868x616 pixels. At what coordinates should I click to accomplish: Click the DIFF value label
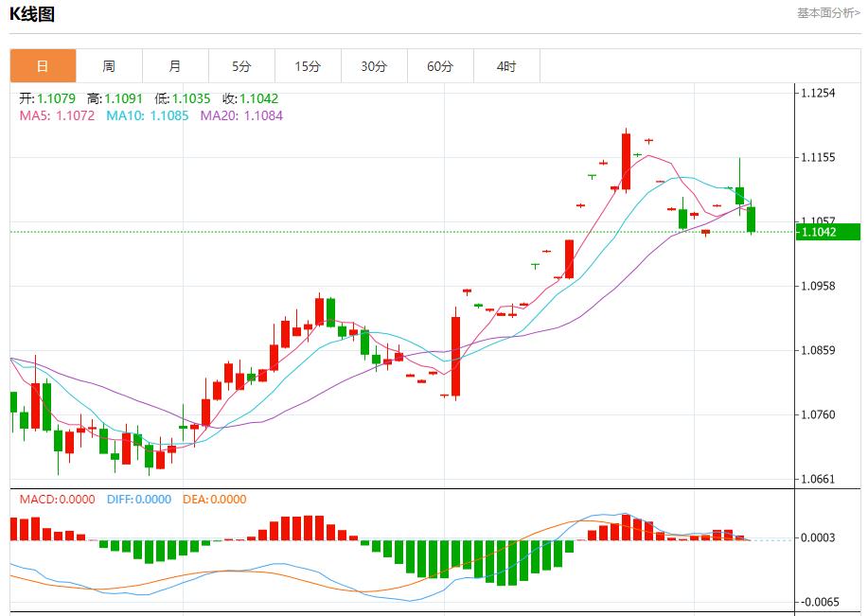[137, 499]
